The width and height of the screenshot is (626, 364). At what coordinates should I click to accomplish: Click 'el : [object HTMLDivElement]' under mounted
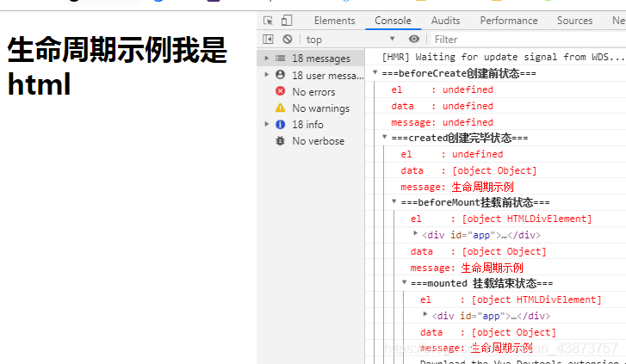[511, 299]
